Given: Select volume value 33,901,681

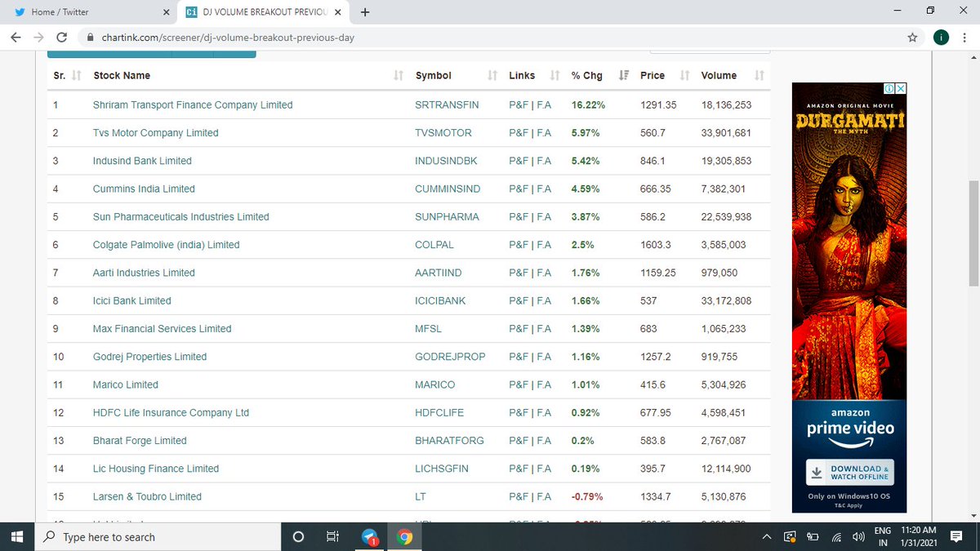Looking at the screenshot, I should point(726,132).
